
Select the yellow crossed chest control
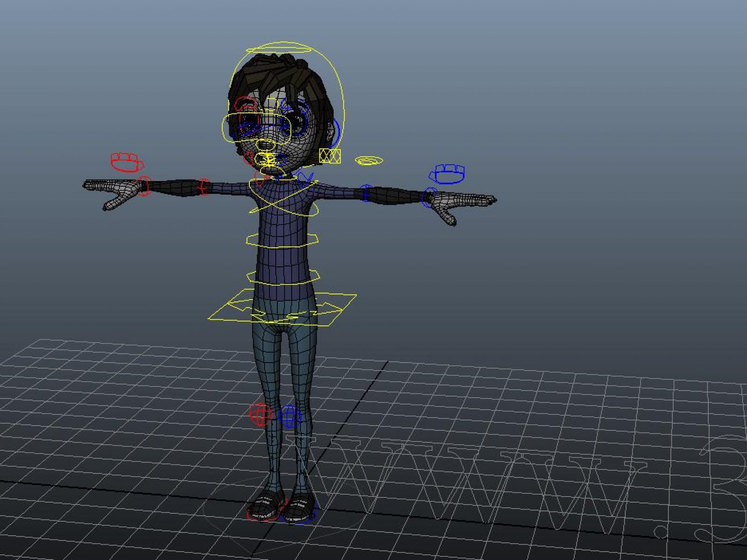(x=284, y=198)
